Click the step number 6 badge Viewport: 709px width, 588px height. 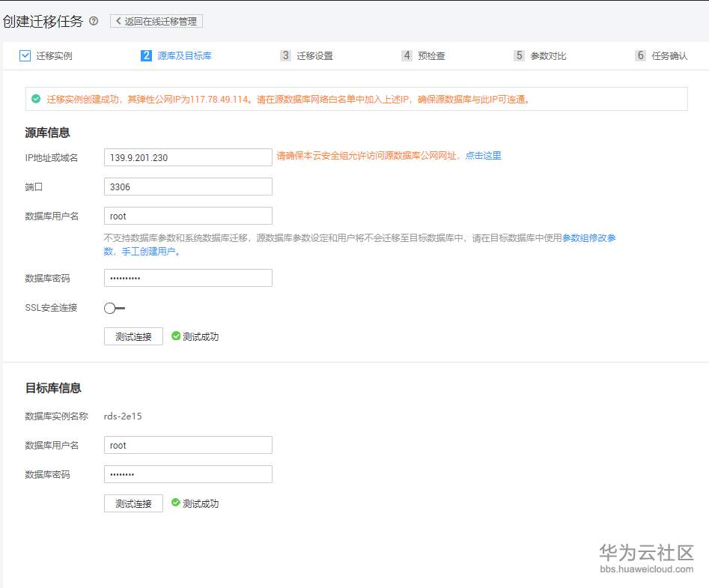click(640, 55)
